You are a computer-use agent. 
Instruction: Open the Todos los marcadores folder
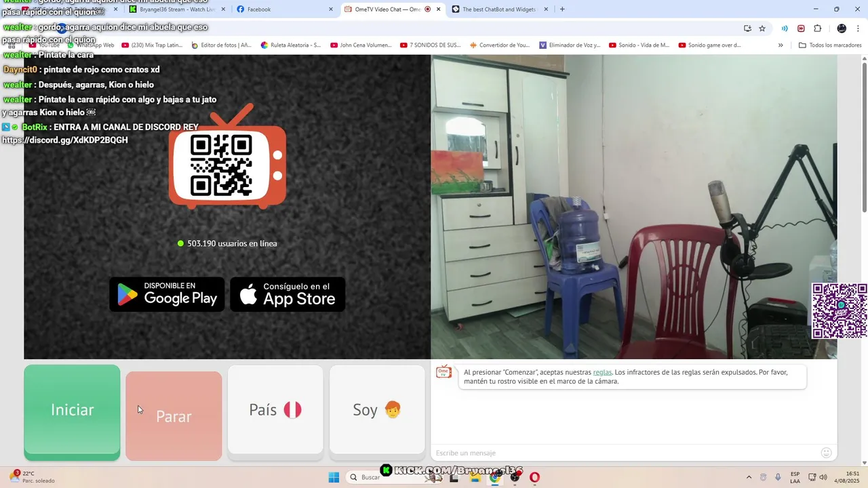pyautogui.click(x=830, y=45)
